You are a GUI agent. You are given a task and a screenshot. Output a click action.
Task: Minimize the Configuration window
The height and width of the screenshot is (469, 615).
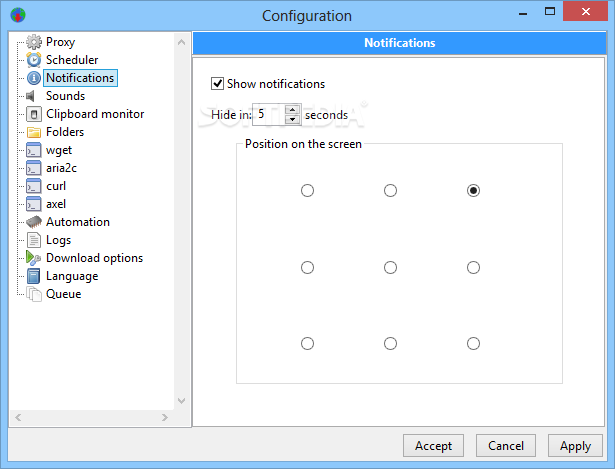(523, 12)
